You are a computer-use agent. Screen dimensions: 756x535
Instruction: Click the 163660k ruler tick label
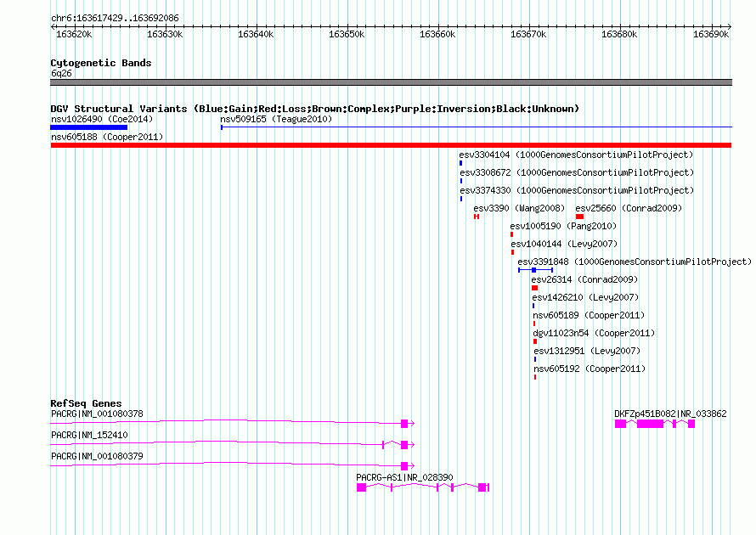[x=437, y=35]
